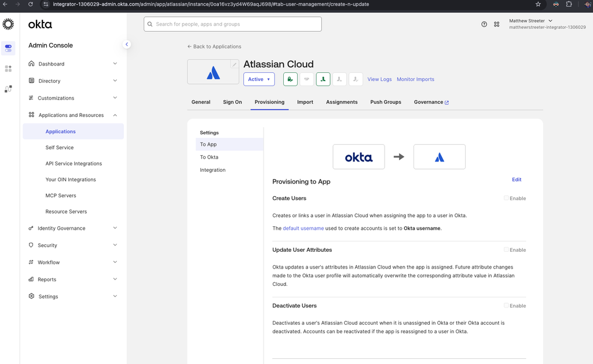Toggle the Update User Attributes Enable checkbox
The width and height of the screenshot is (593, 364).
click(506, 249)
